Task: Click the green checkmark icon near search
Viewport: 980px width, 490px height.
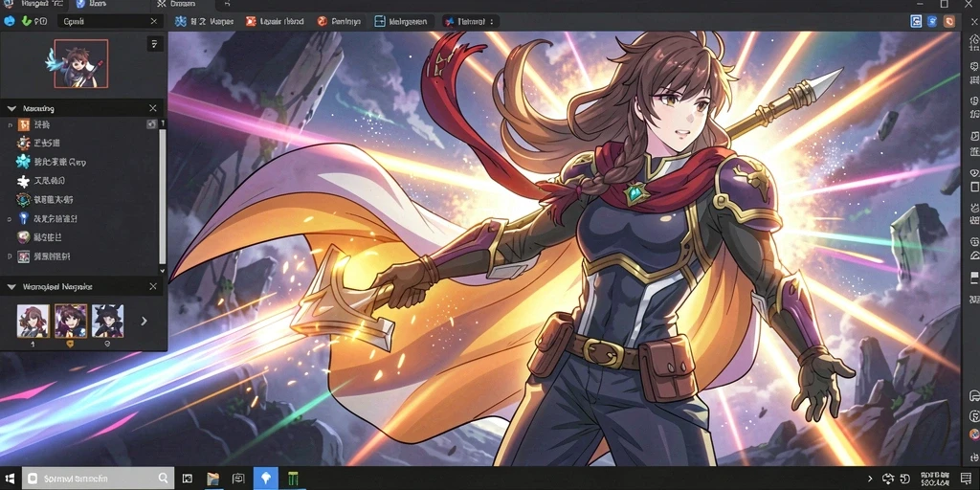Action: tap(26, 21)
